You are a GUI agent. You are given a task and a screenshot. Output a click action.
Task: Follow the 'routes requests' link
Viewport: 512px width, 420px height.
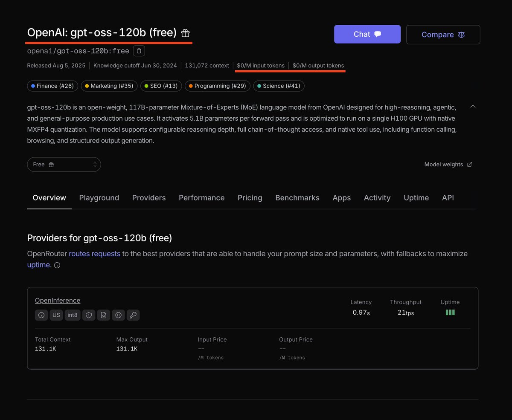coord(95,254)
